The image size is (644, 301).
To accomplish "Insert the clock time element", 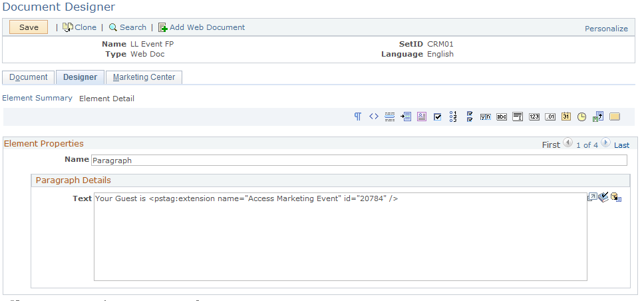I will pyautogui.click(x=581, y=117).
